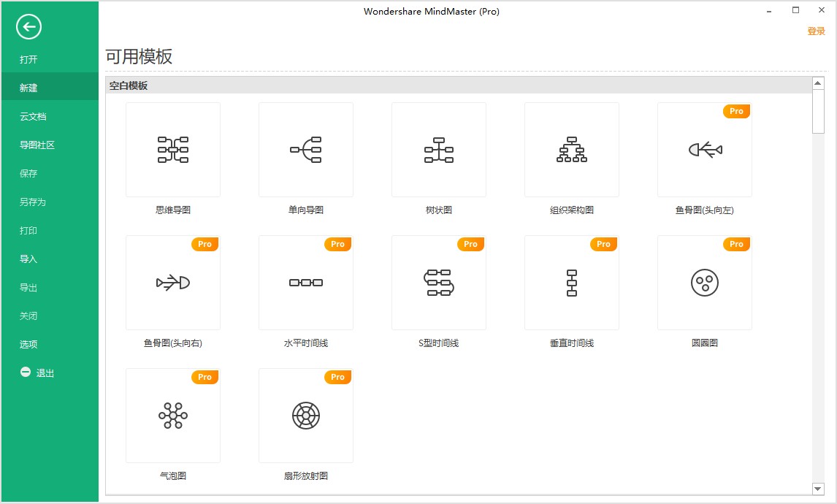Click the 圆圈图 label text

coord(705,343)
